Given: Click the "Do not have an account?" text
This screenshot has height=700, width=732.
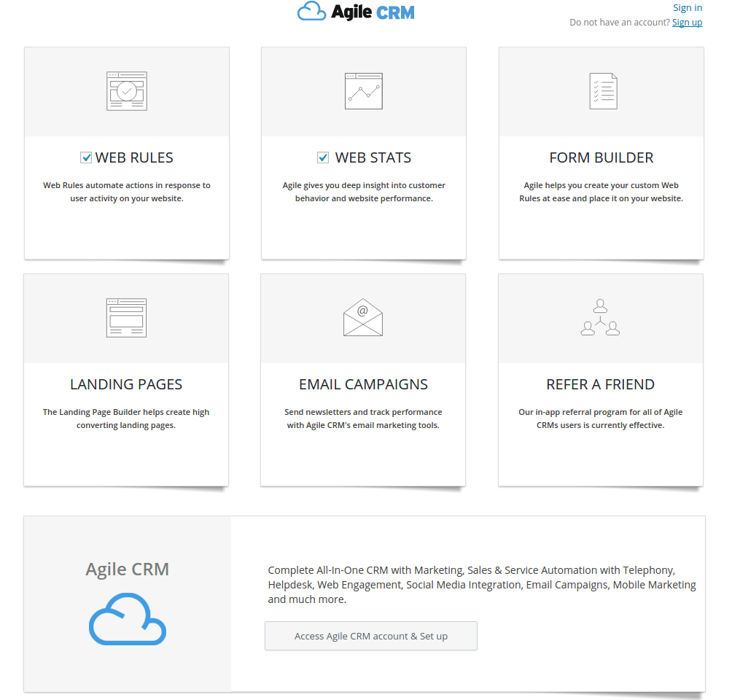Looking at the screenshot, I should (620, 23).
